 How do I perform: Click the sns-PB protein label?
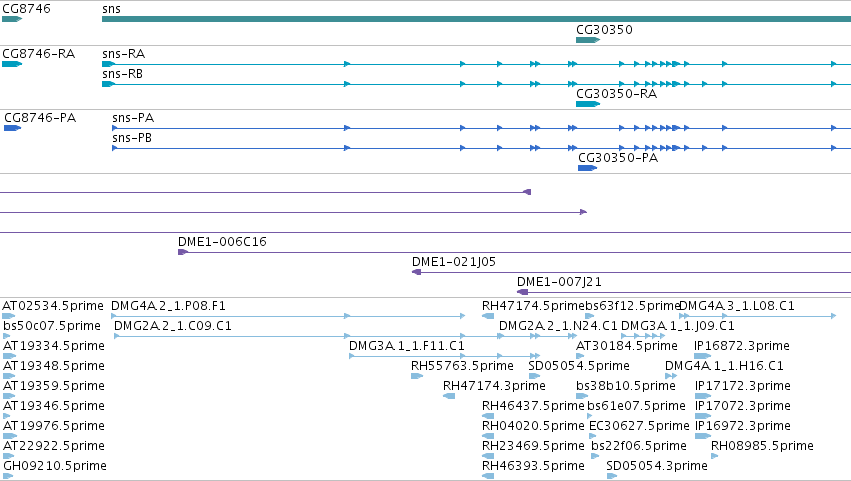tap(132, 138)
